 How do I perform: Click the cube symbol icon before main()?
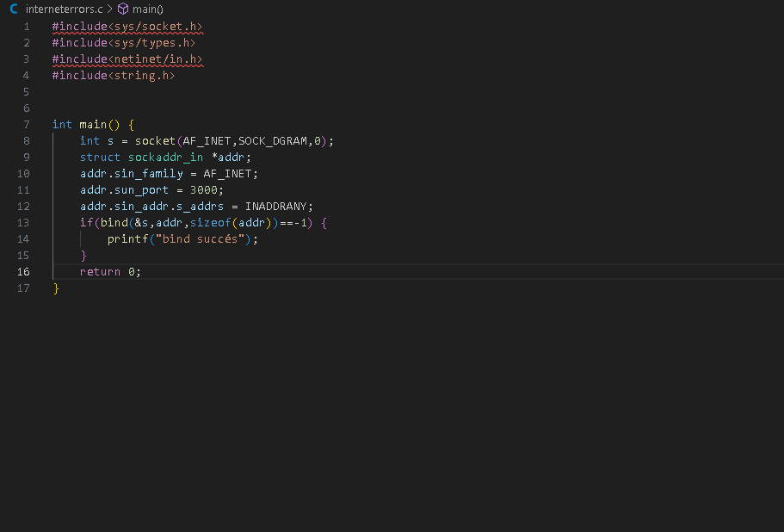pyautogui.click(x=123, y=9)
